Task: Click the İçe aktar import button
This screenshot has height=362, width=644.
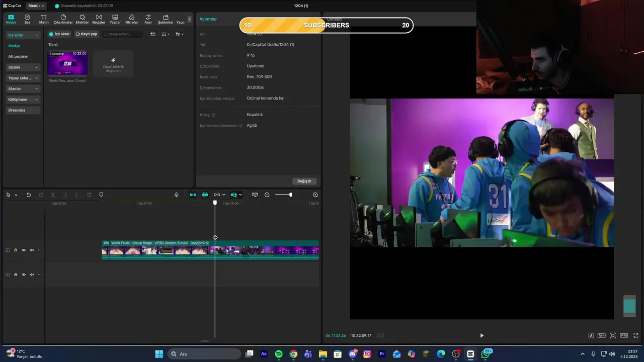Action: (x=59, y=34)
